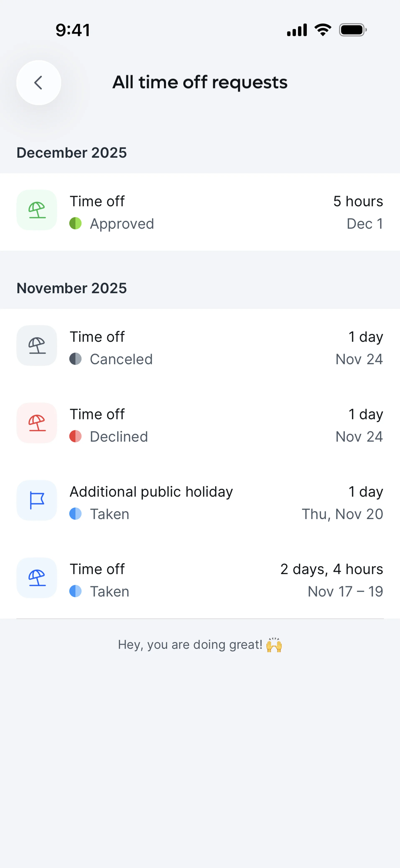The image size is (400, 868).
Task: Open the Canceled time off label
Action: pos(121,359)
